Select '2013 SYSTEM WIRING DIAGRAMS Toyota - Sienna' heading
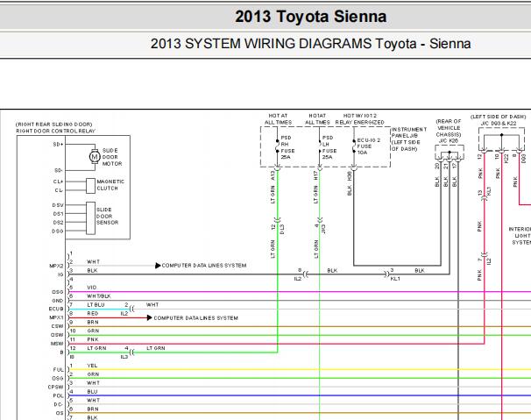This screenshot has height=420, width=531. (x=310, y=44)
